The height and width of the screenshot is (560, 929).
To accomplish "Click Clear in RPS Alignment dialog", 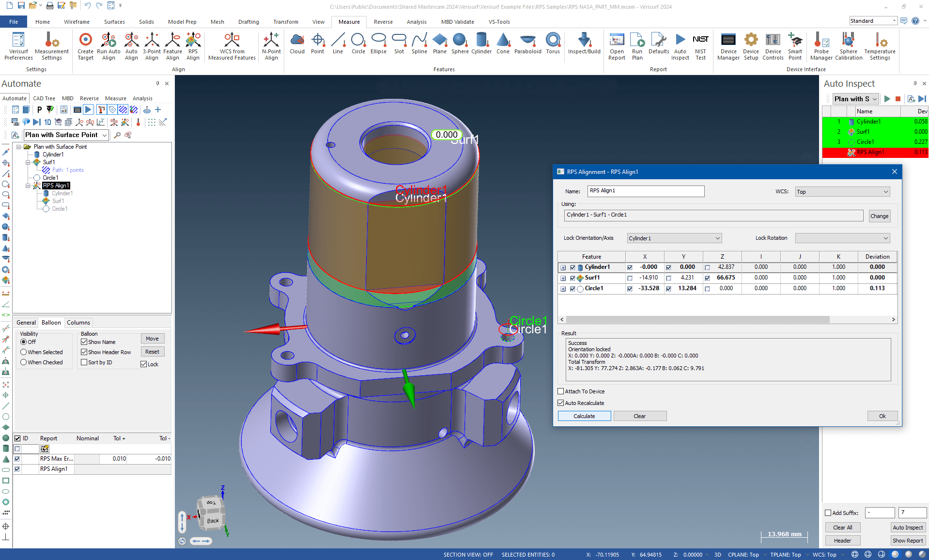I will pyautogui.click(x=640, y=416).
